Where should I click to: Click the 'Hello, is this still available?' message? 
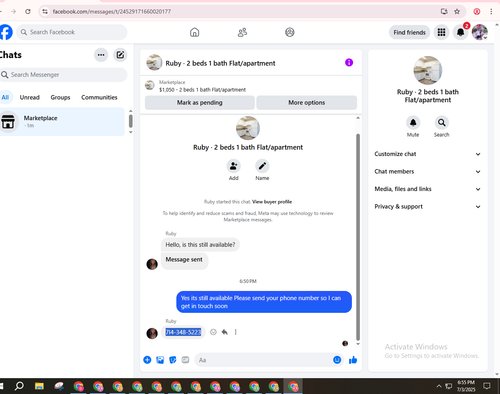pos(200,245)
